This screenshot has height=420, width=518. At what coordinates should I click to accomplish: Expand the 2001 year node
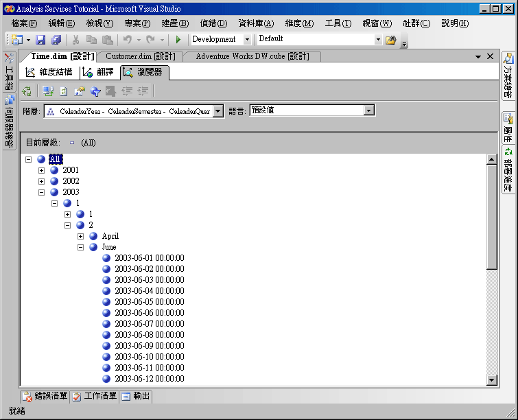tap(41, 170)
